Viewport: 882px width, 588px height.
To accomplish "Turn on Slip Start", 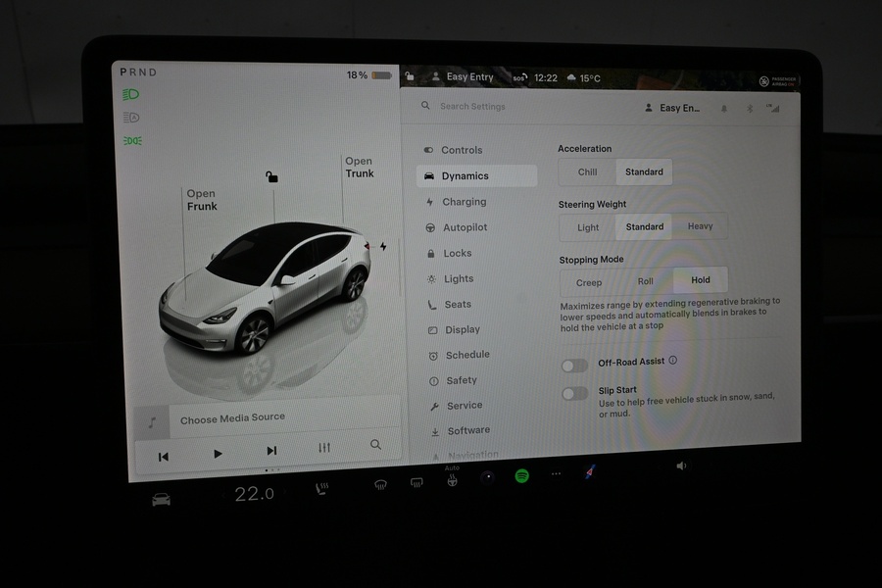I will coord(574,393).
